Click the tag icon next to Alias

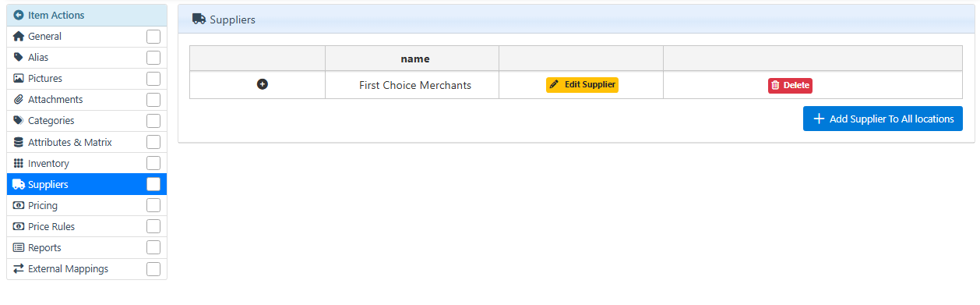(19, 57)
